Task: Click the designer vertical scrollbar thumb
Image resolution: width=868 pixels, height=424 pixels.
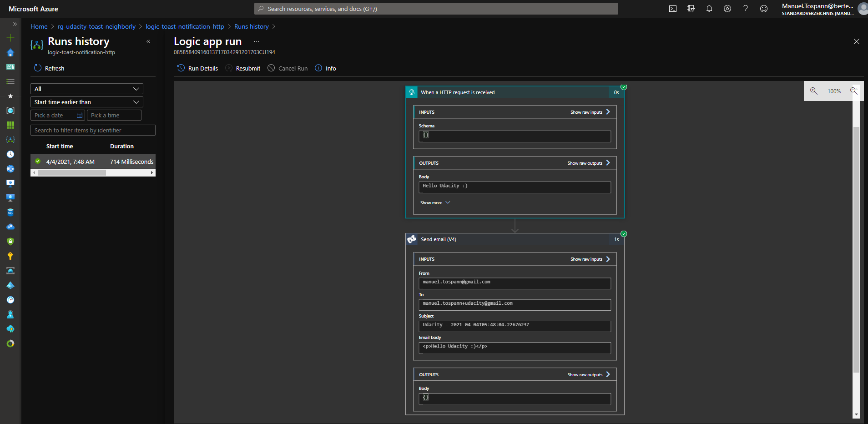Action: (856, 249)
